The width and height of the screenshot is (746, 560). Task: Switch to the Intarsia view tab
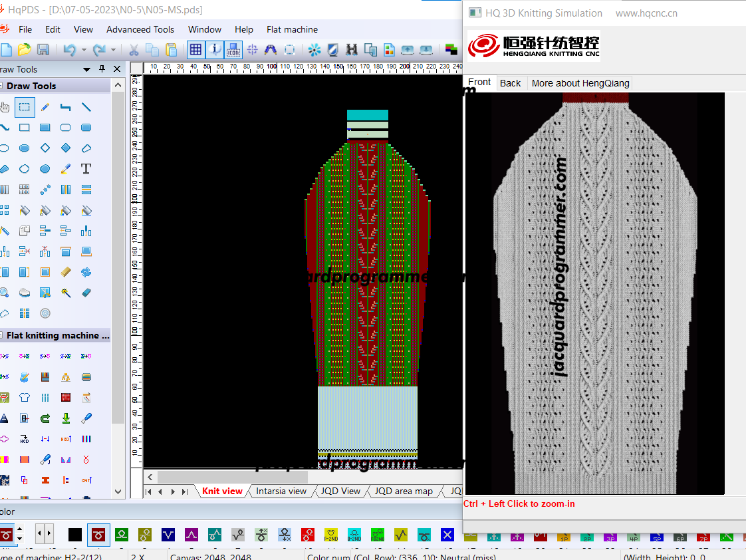click(281, 491)
